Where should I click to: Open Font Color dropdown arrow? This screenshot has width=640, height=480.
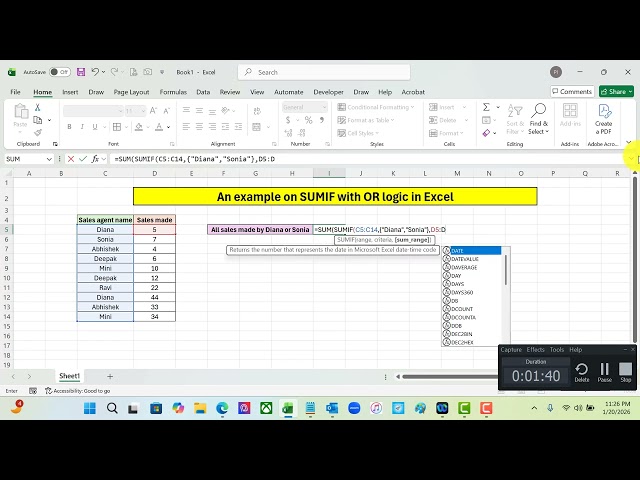(x=168, y=127)
